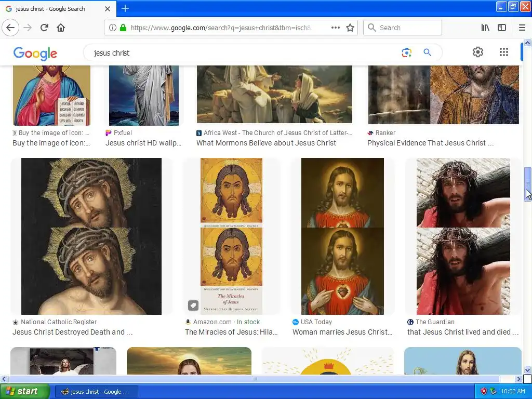532x399 pixels.
Task: Open a new tab with plus icon
Action: point(125,8)
